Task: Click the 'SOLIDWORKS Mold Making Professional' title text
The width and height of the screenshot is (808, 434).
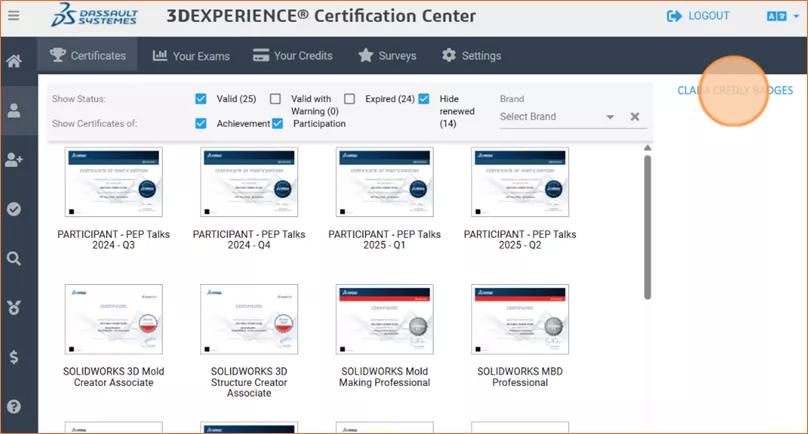Action: (384, 377)
